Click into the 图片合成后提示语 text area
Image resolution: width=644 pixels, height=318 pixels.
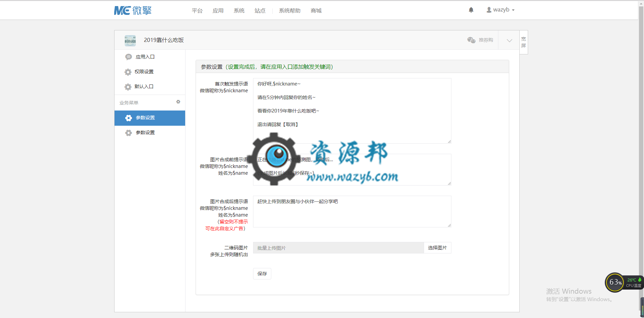pyautogui.click(x=352, y=212)
